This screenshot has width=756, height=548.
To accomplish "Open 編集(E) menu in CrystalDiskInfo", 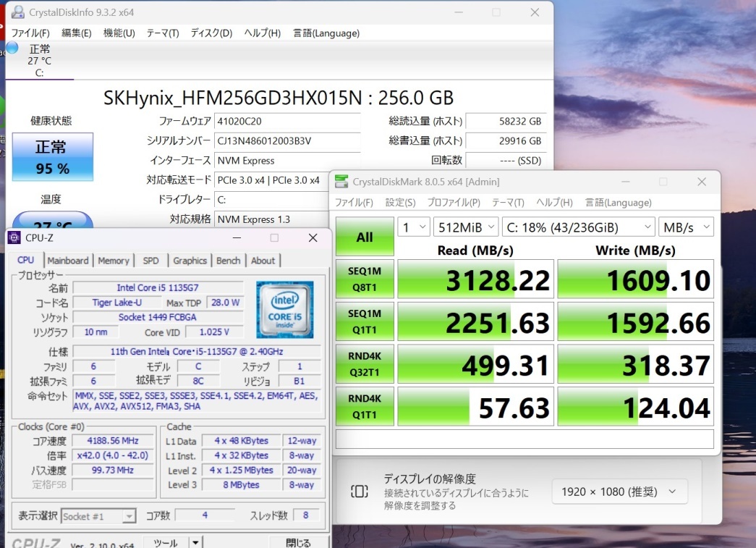I will pos(77,33).
